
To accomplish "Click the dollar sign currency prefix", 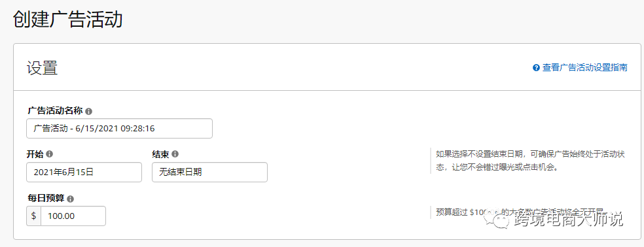I will pos(33,216).
